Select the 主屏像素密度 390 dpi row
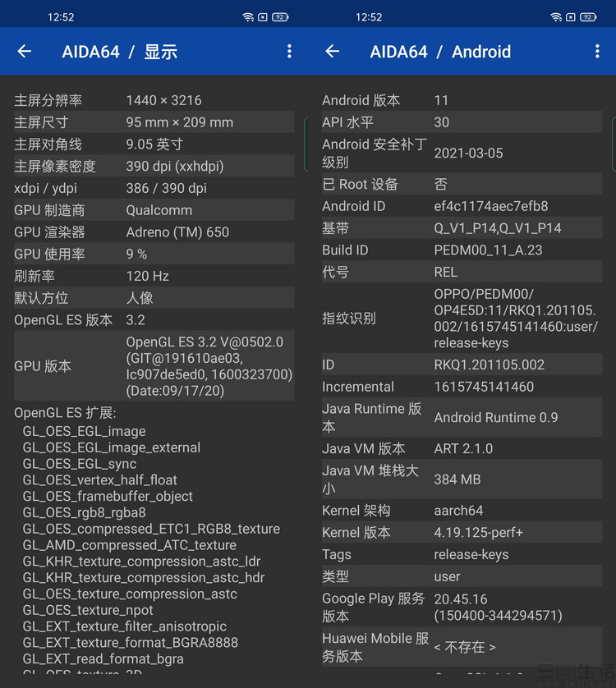This screenshot has width=616, height=688. coord(154,166)
